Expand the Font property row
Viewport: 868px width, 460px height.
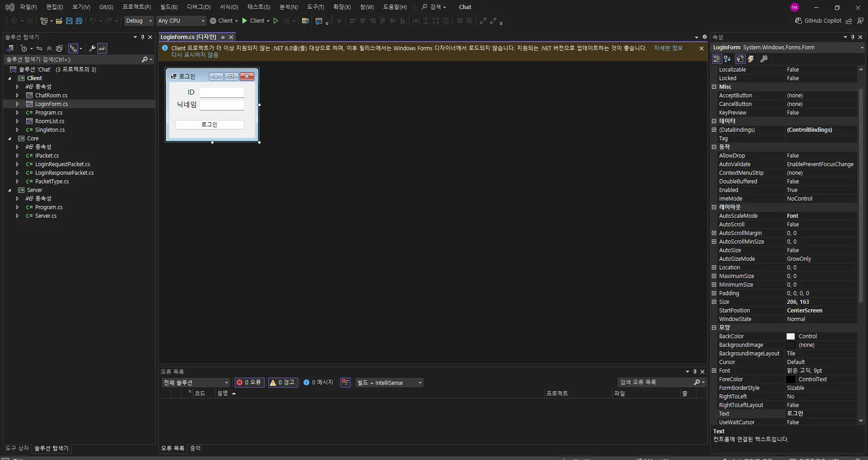714,371
